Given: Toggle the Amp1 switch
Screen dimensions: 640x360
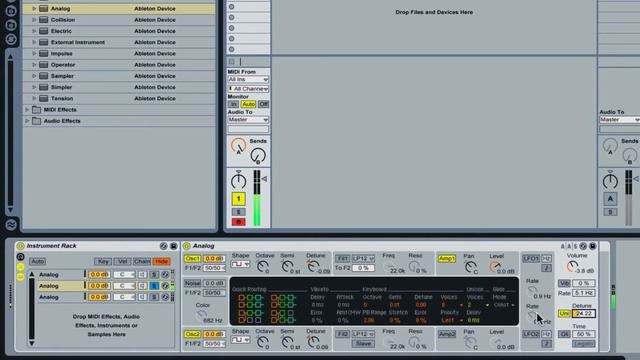Looking at the screenshot, I should [447, 259].
